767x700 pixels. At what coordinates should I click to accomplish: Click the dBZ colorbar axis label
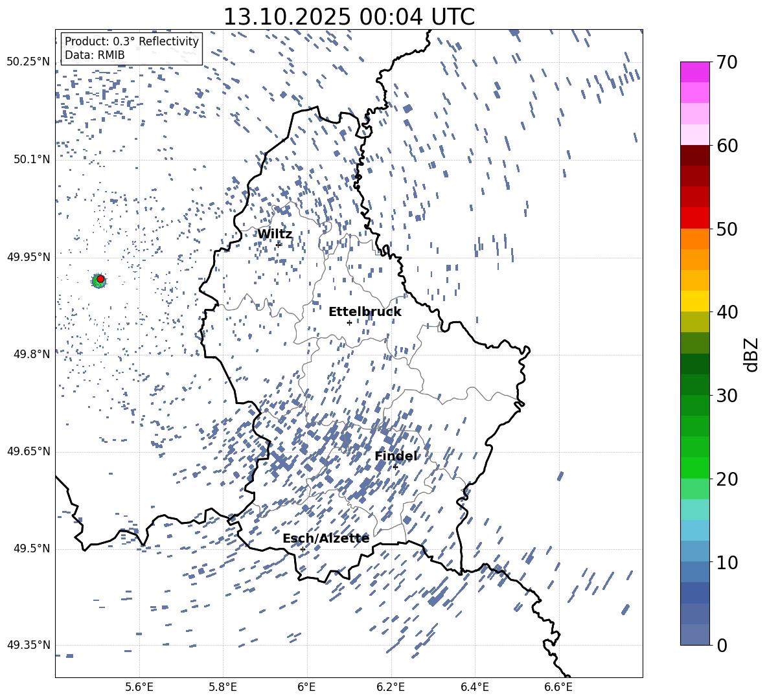tap(752, 354)
